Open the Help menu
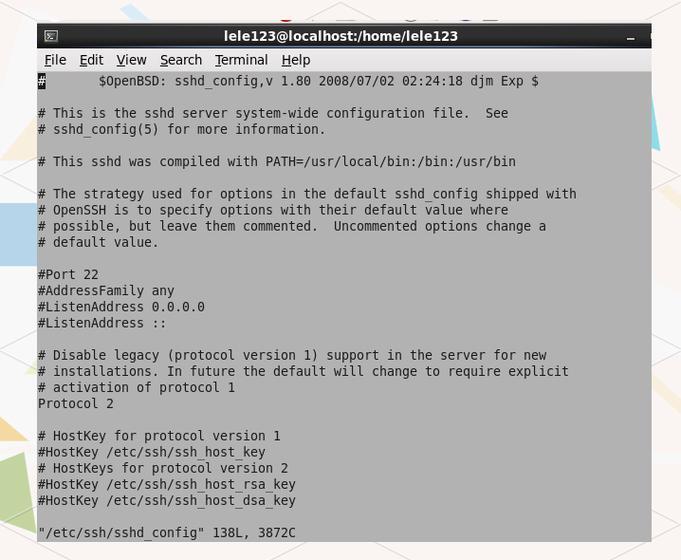Screen dimensions: 681x560 (x=296, y=60)
